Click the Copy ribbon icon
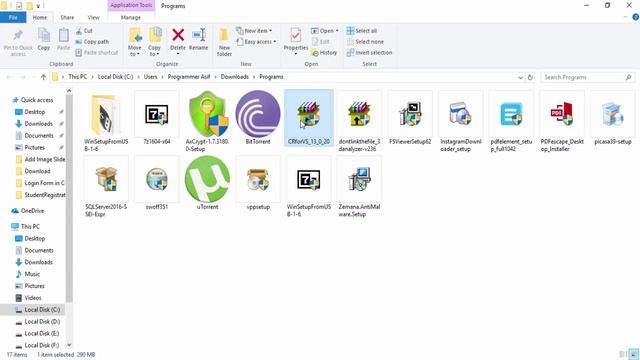Image resolution: width=640 pixels, height=360 pixels. tap(44, 35)
